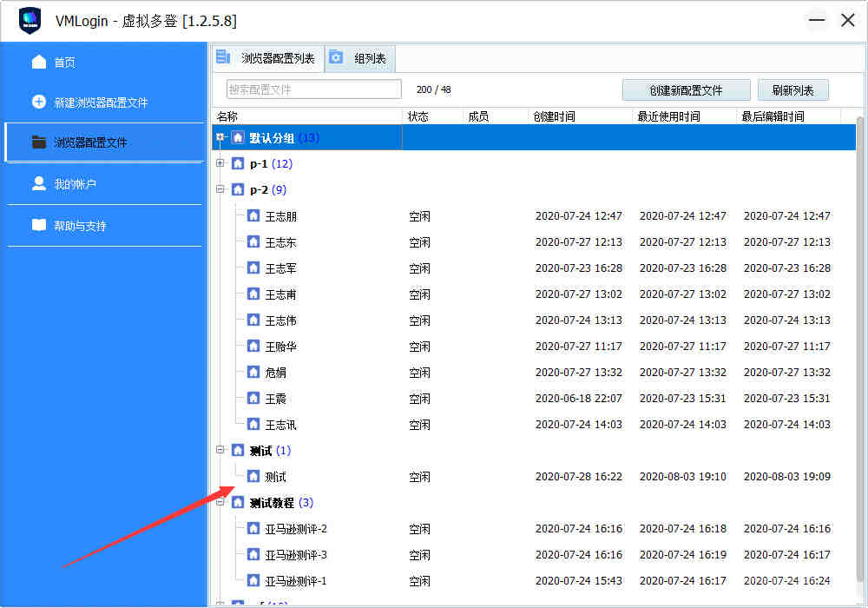Select the 亚马逊测评-1 profile name
Screen dimensions: 868x608
tap(296, 581)
